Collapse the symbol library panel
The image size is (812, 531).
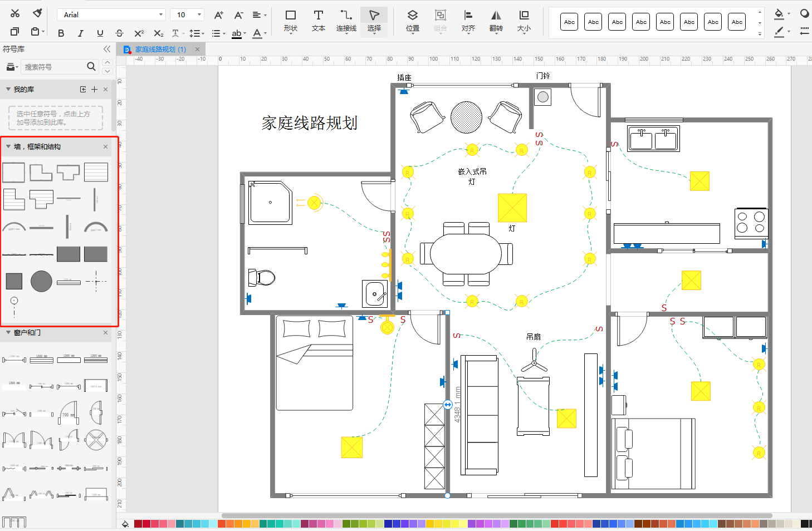tap(107, 49)
